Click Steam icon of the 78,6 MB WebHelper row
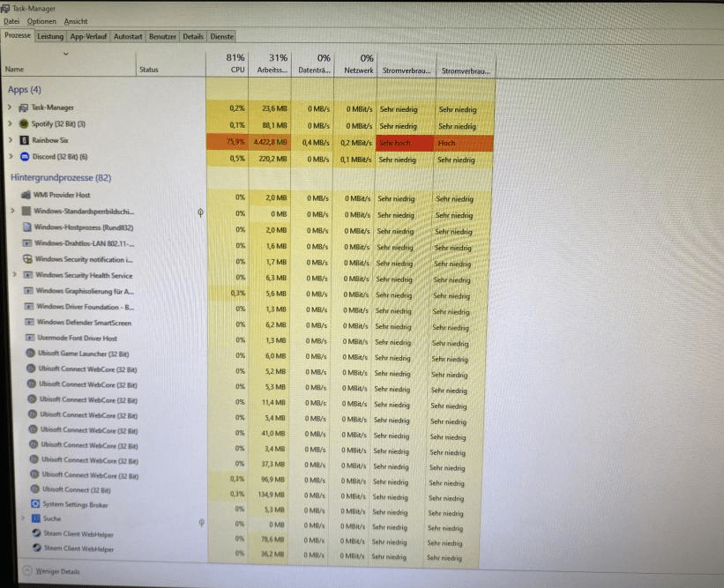This screenshot has height=588, width=724. pos(36,533)
